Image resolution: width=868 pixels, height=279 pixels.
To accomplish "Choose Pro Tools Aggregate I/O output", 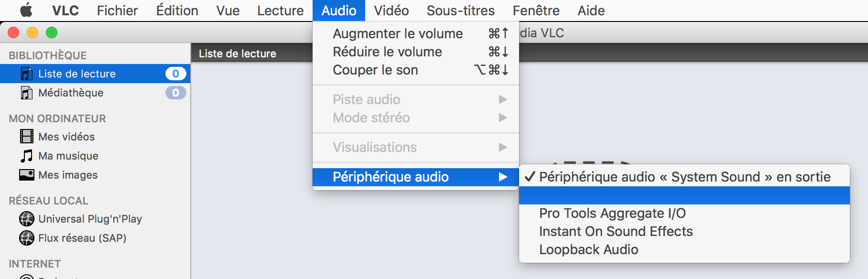I will [x=612, y=213].
